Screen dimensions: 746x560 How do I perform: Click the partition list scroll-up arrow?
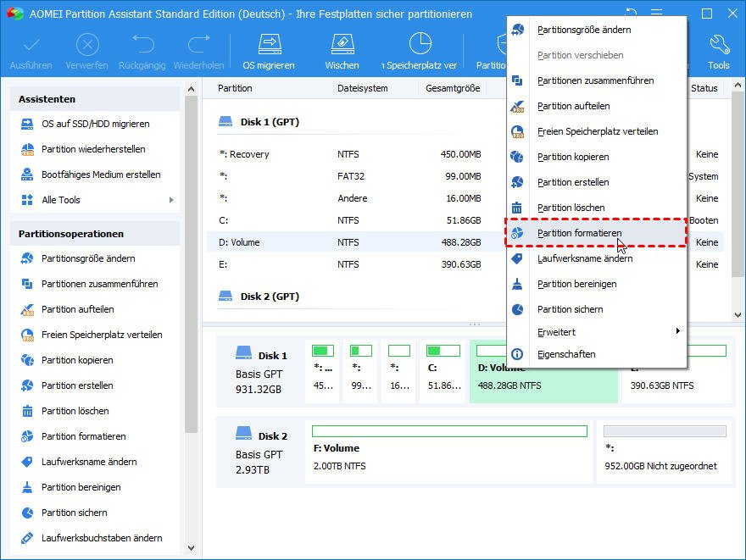click(738, 86)
